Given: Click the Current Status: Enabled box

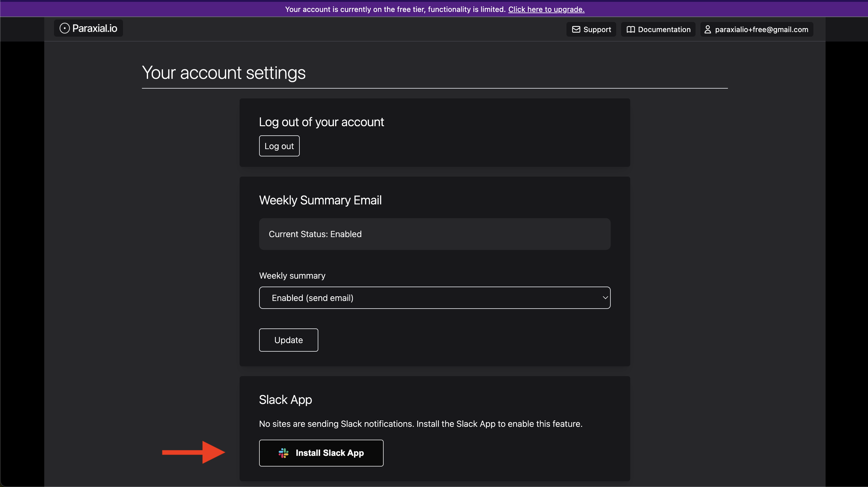Looking at the screenshot, I should coord(434,234).
